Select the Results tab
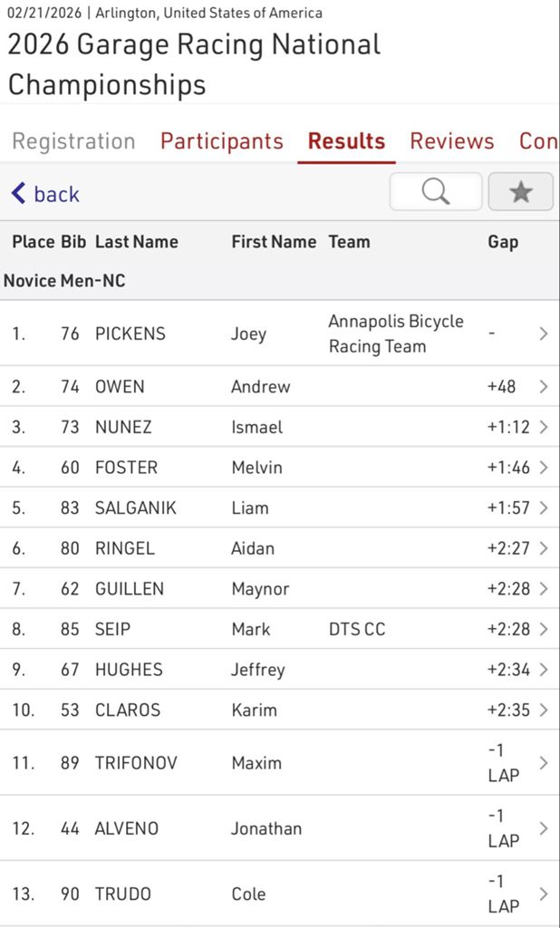Viewport: 560px width, 928px height. [x=346, y=141]
